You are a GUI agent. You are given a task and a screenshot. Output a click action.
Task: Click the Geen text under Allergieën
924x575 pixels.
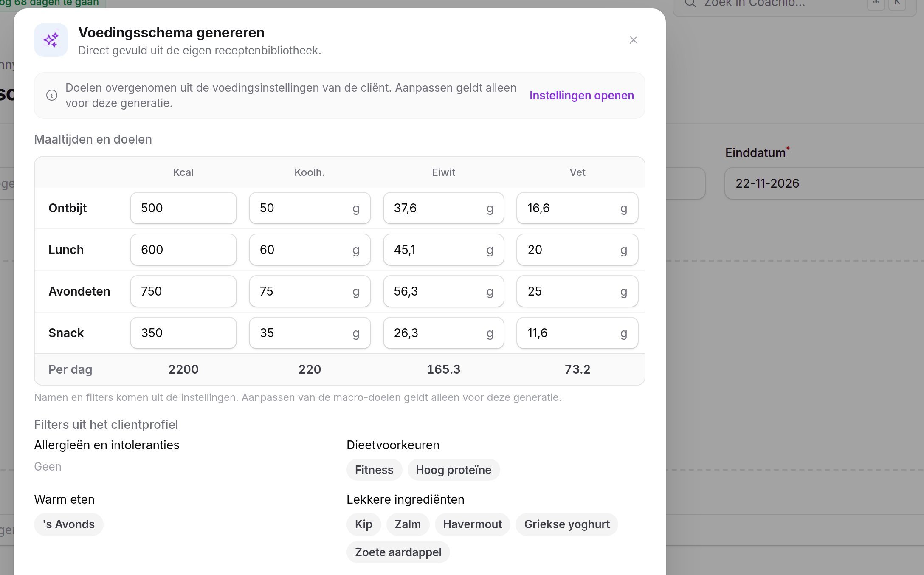pyautogui.click(x=48, y=466)
